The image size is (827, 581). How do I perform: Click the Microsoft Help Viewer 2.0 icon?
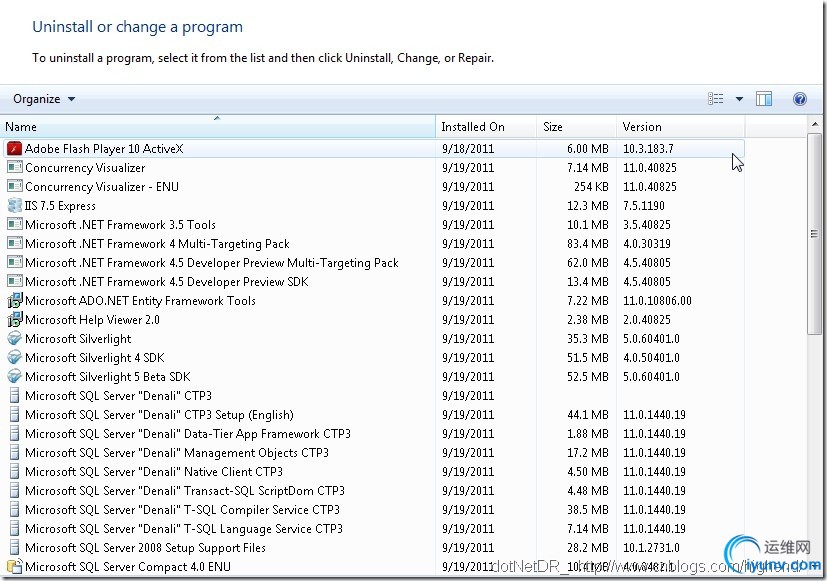tap(15, 319)
